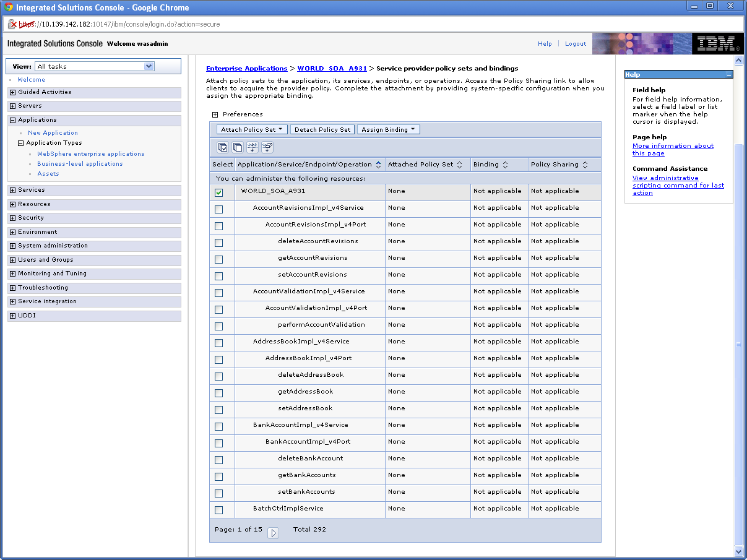The width and height of the screenshot is (747, 560).
Task: Go to WORLD_SOA_A931 breadcrumb link
Action: coord(332,69)
